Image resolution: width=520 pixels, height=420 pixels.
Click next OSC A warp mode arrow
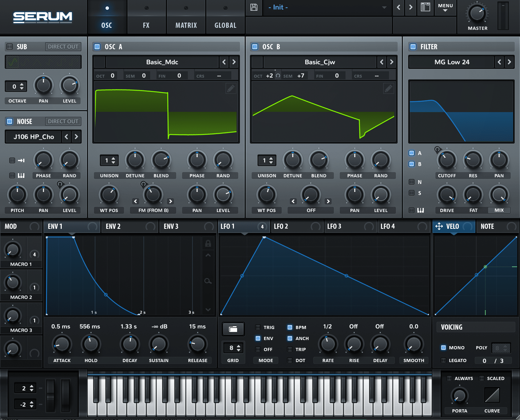170,201
